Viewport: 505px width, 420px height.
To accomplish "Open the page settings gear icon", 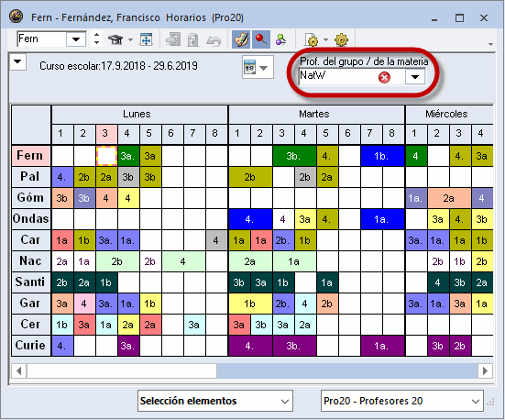I will [x=312, y=40].
